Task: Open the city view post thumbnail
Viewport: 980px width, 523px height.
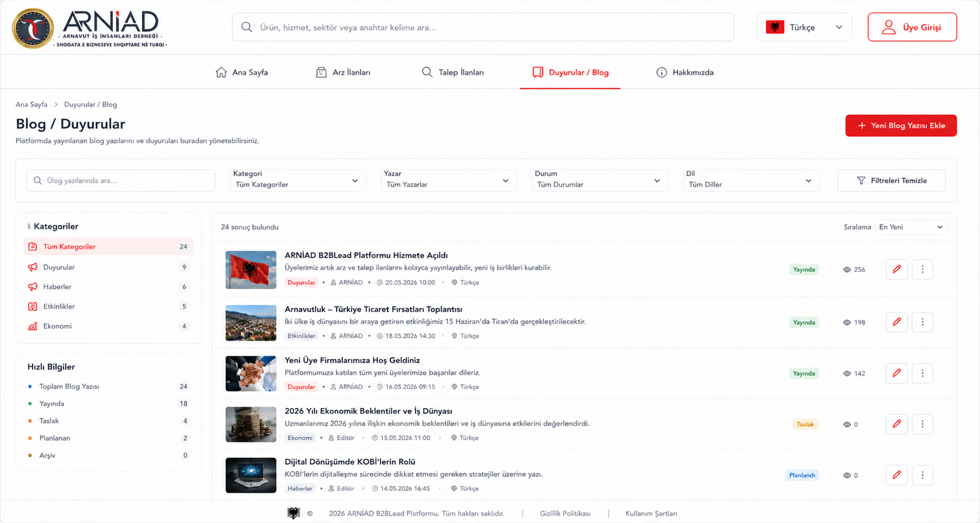Action: pos(251,323)
